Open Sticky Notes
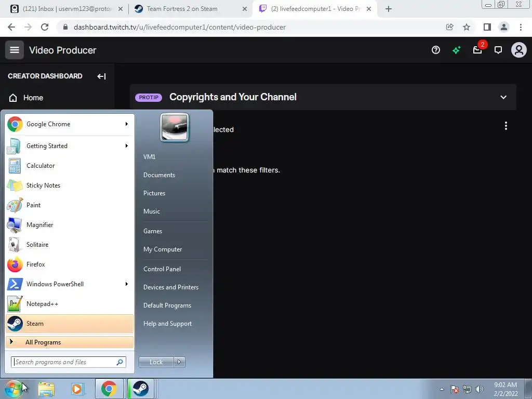This screenshot has width=532, height=399. coord(70,185)
